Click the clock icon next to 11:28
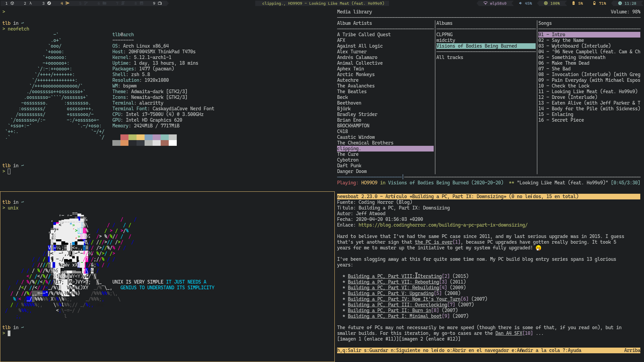 pyautogui.click(x=620, y=3)
